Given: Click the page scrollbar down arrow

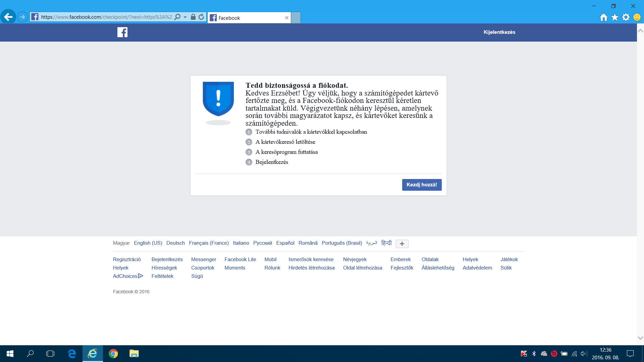Looking at the screenshot, I should click(640, 338).
